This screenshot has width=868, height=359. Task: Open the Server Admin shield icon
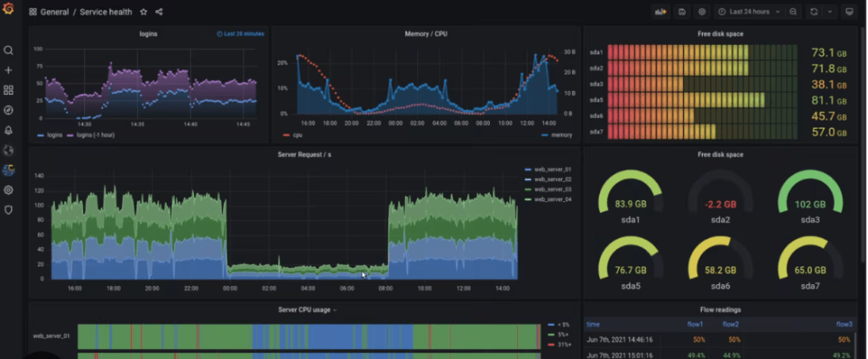point(8,210)
